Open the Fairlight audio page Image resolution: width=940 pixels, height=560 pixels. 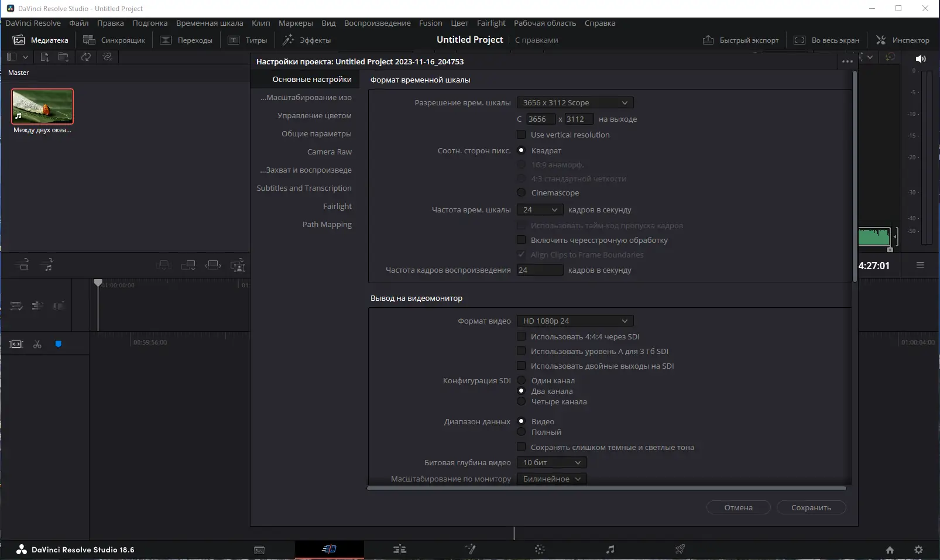pyautogui.click(x=610, y=549)
